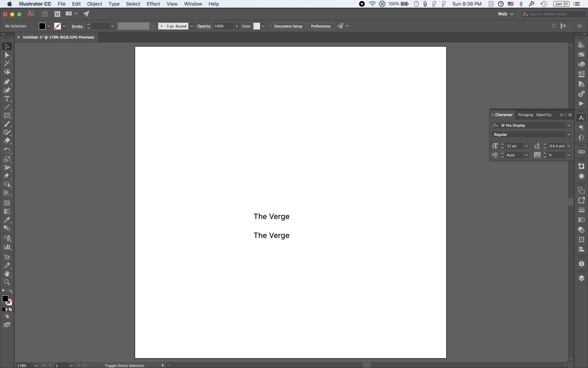Select the Direct Selection tool

7,55
